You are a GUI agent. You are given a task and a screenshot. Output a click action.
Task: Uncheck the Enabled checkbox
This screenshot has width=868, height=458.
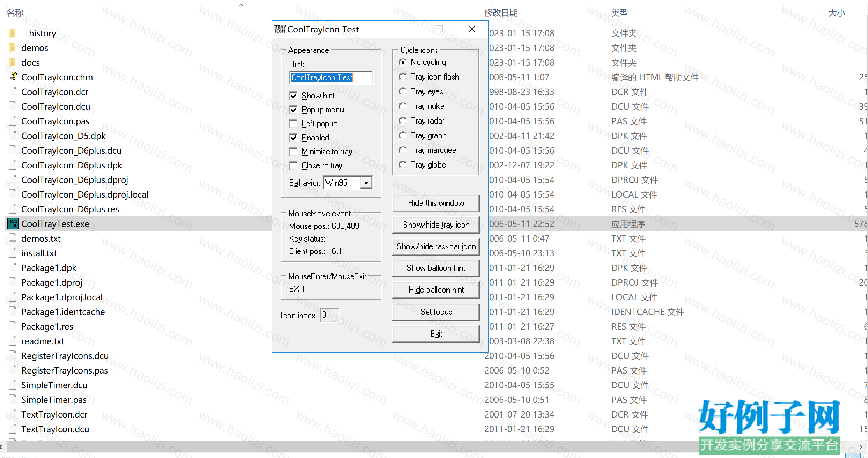coord(294,138)
